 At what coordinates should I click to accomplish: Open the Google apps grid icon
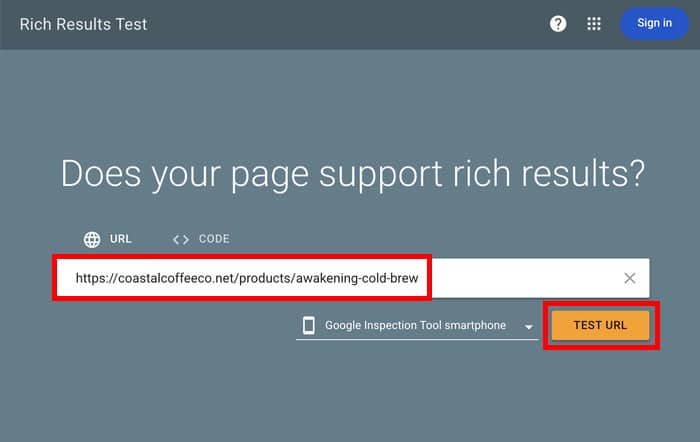click(x=594, y=24)
